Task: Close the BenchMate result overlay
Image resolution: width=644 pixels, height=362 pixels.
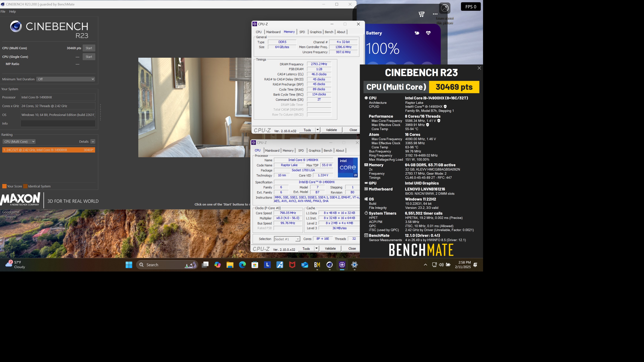Action: pyautogui.click(x=479, y=68)
